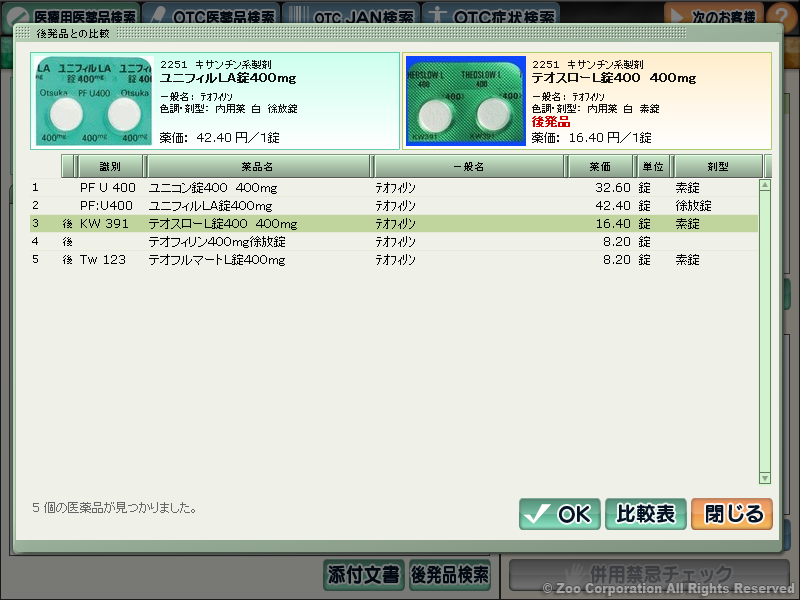800x600 pixels.
Task: Click the person icon on OTC症状検索 tab
Action: pyautogui.click(x=437, y=16)
